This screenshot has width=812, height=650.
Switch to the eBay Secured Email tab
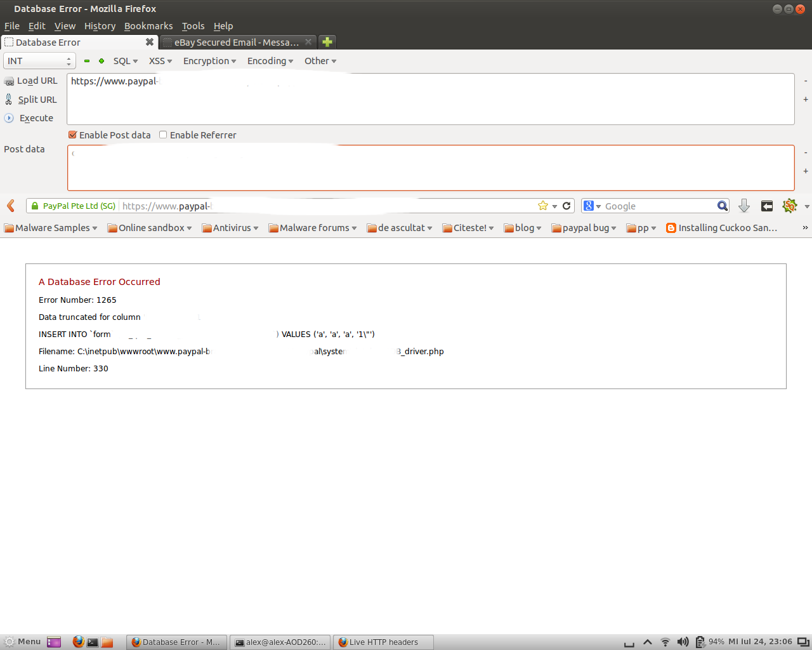[237, 43]
